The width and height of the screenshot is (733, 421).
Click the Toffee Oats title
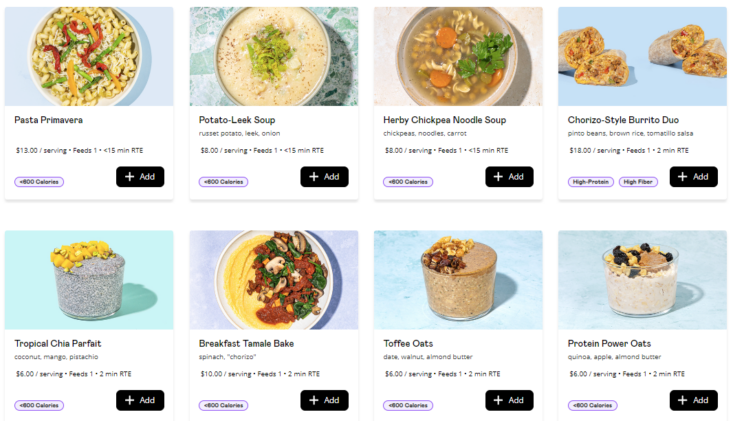coord(411,343)
